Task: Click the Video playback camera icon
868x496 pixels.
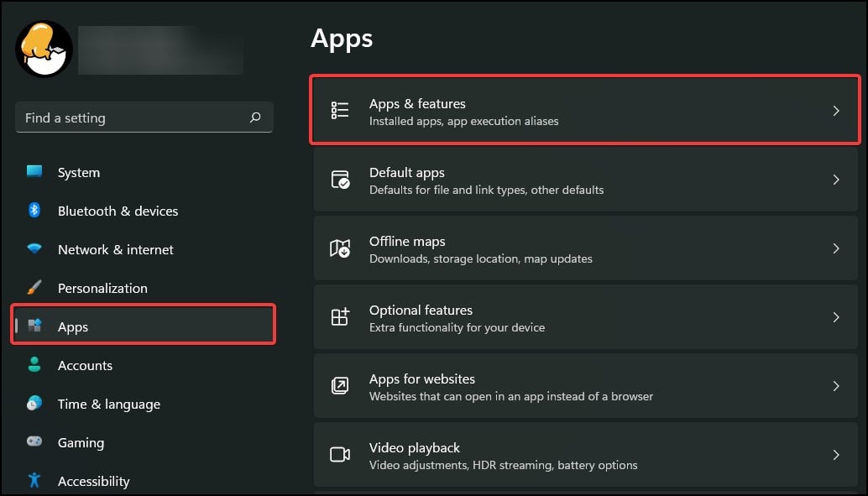Action: tap(340, 455)
